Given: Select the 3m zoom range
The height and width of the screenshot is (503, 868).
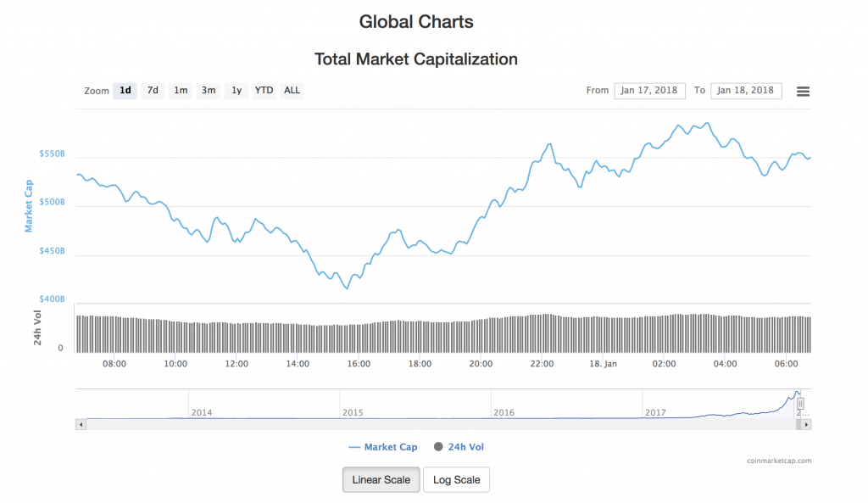Looking at the screenshot, I should tap(208, 90).
